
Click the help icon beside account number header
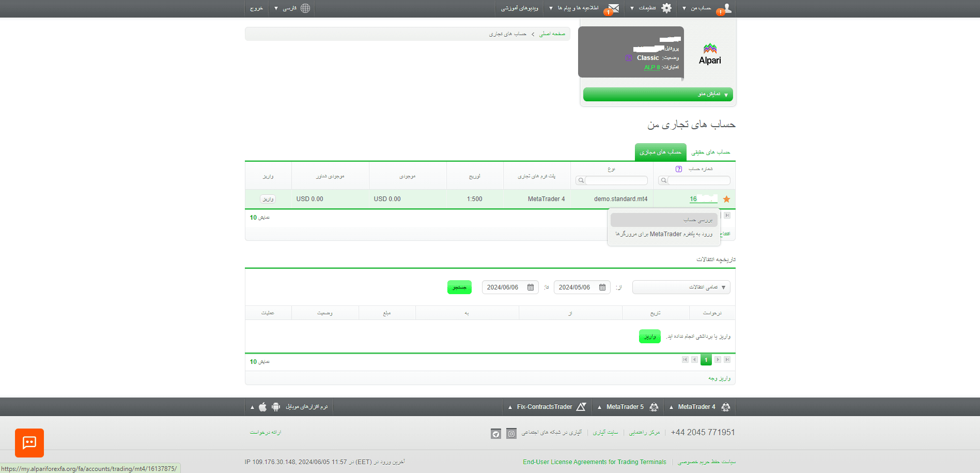(679, 169)
